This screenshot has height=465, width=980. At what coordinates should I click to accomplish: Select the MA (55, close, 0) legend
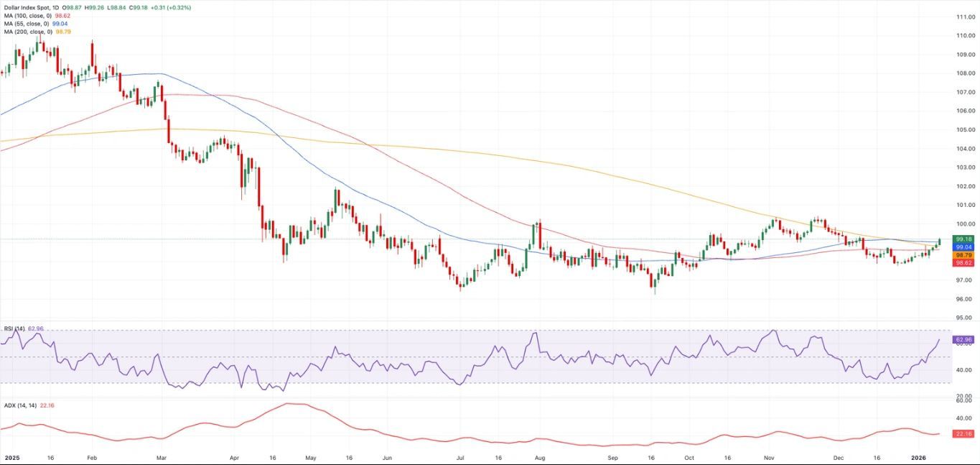tap(26, 23)
